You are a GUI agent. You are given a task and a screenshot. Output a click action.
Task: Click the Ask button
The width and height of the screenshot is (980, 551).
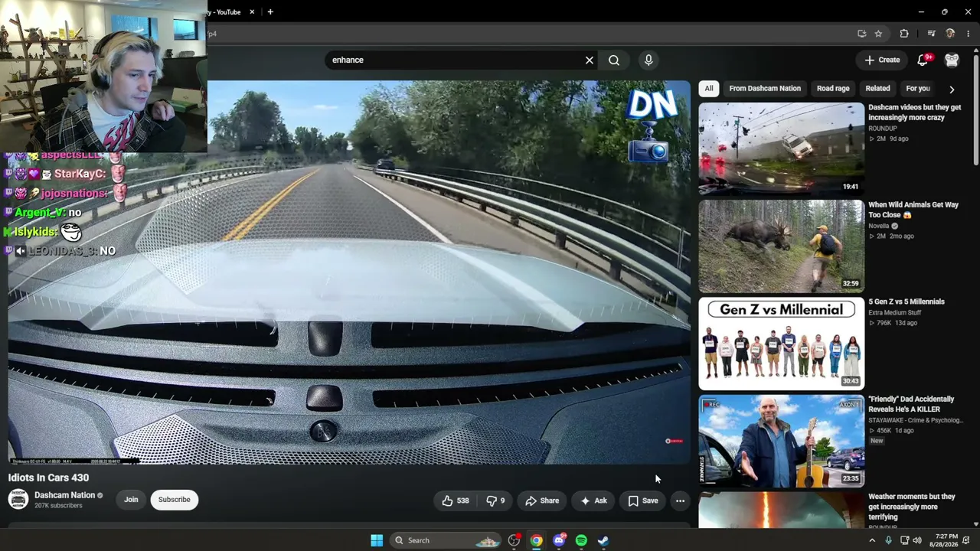593,500
